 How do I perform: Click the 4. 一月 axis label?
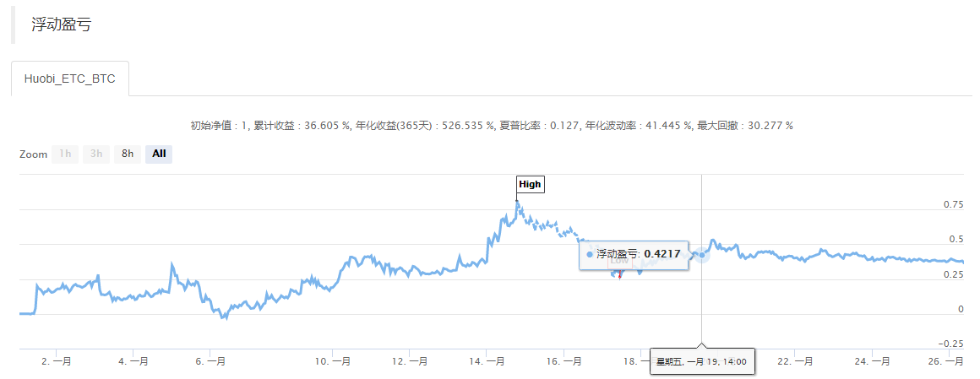133,361
